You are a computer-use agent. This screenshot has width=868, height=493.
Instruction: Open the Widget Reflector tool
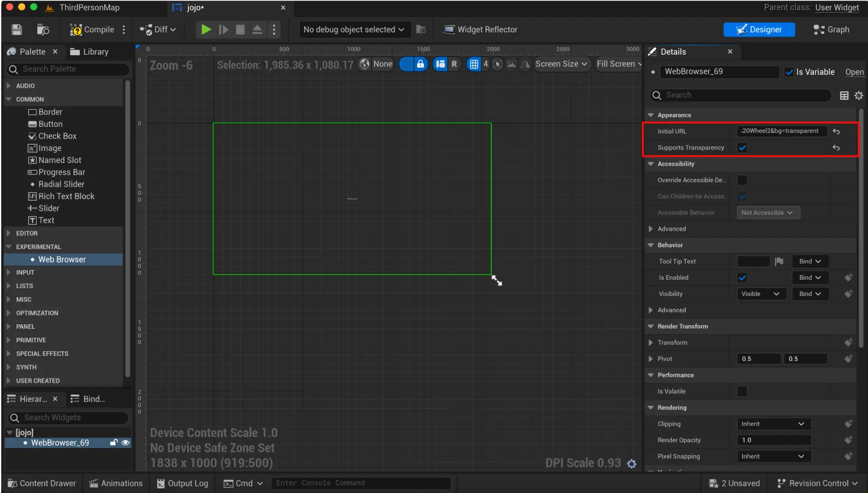[480, 29]
